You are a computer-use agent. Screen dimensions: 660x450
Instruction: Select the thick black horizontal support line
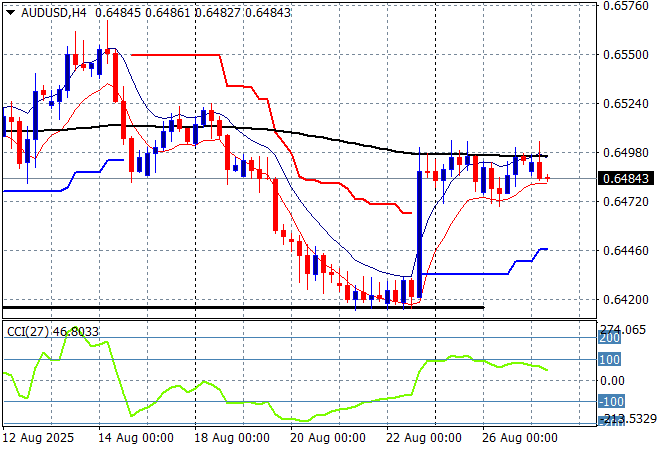pos(240,307)
